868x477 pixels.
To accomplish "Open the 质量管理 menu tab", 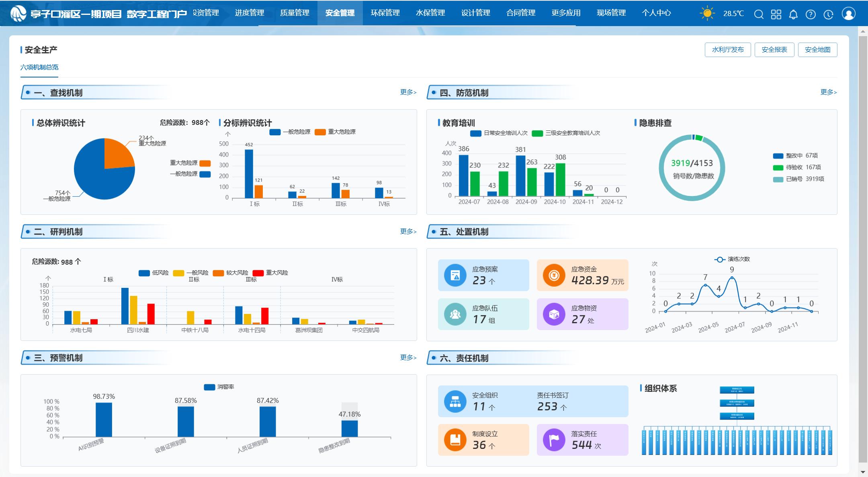I will click(295, 13).
